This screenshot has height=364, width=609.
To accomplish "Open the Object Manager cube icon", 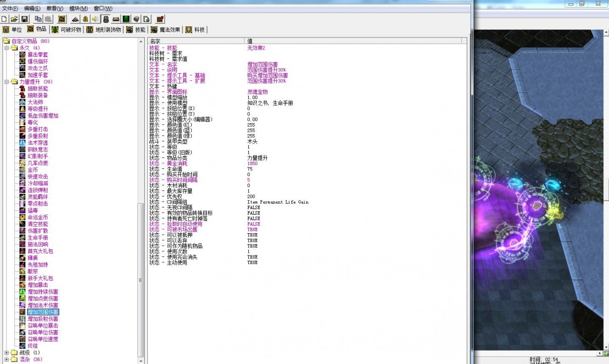I will pos(137,19).
